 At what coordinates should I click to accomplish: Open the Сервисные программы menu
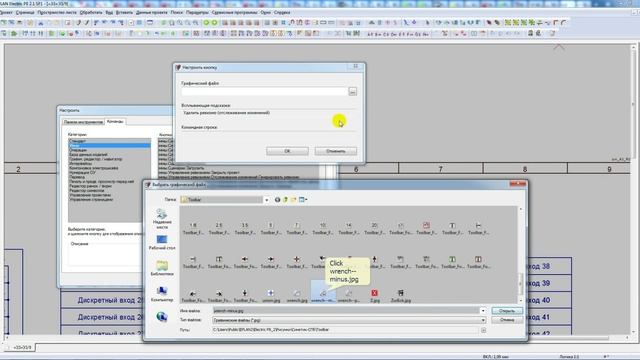(x=234, y=13)
